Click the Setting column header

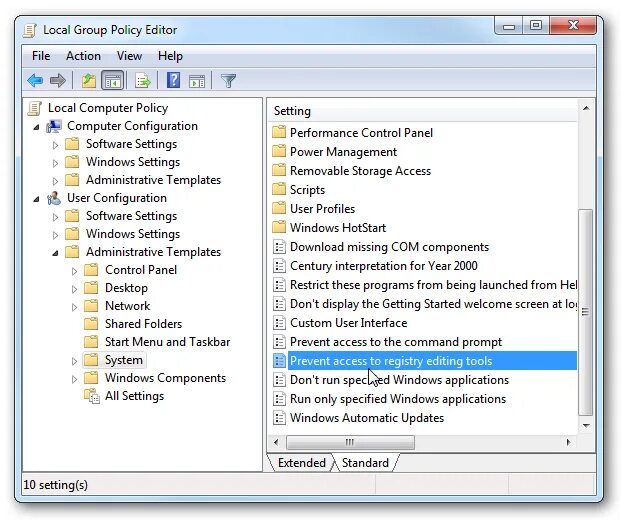click(x=424, y=111)
